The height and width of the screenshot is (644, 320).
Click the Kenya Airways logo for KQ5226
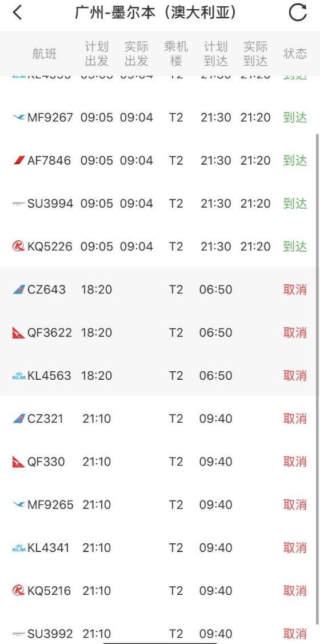coord(19,247)
